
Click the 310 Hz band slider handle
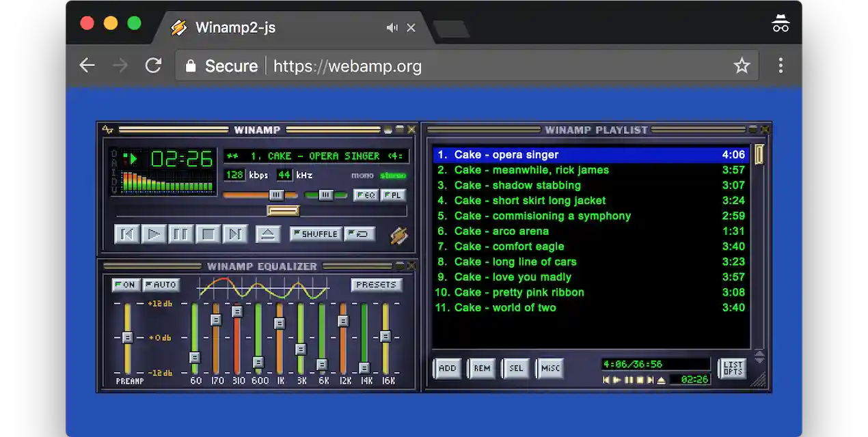[237, 311]
